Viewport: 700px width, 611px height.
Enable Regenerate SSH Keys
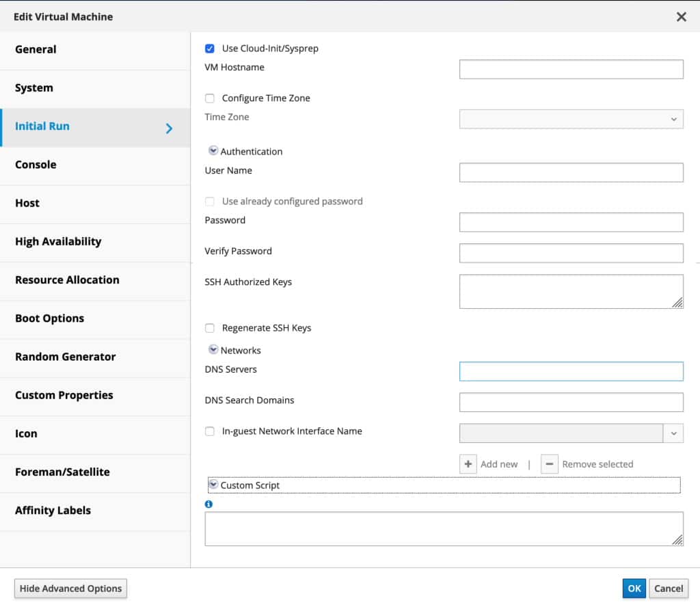pos(209,327)
